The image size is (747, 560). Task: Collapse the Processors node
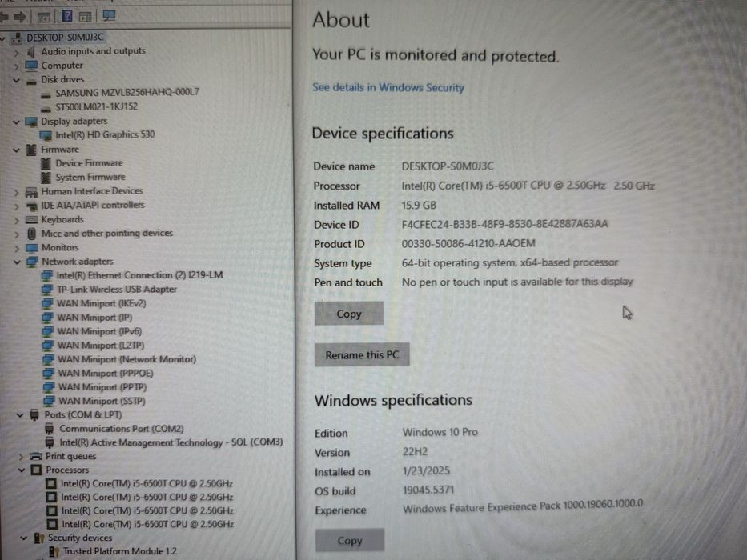point(22,470)
